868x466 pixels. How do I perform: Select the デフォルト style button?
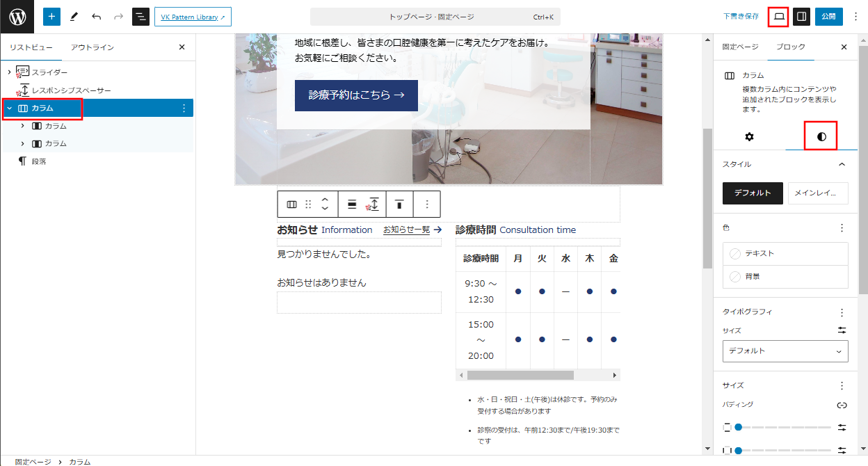[x=753, y=193]
